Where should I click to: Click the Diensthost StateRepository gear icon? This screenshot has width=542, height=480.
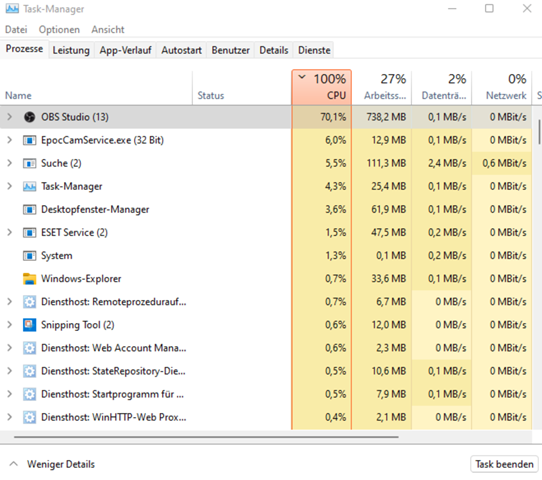click(29, 371)
